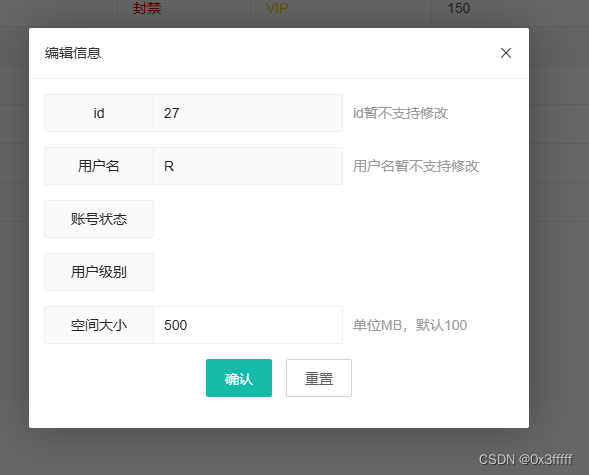Close the 编辑信息 dialog with the X icon
Image resolution: width=589 pixels, height=475 pixels.
(x=506, y=53)
